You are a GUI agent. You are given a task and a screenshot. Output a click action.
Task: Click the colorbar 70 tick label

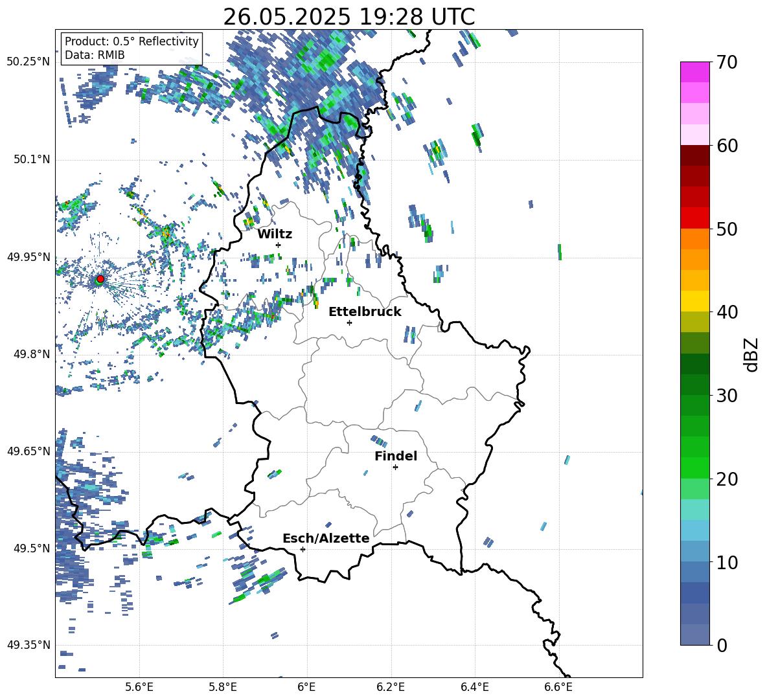click(x=727, y=63)
